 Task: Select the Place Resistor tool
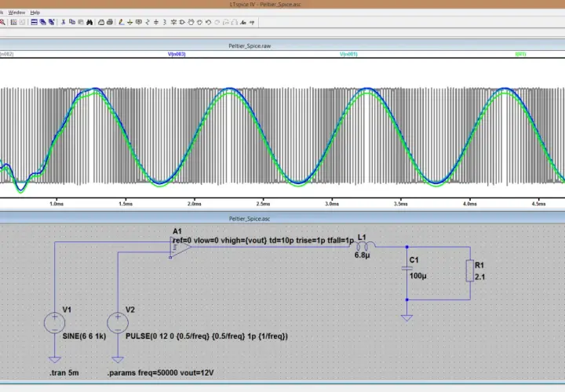tap(148, 22)
